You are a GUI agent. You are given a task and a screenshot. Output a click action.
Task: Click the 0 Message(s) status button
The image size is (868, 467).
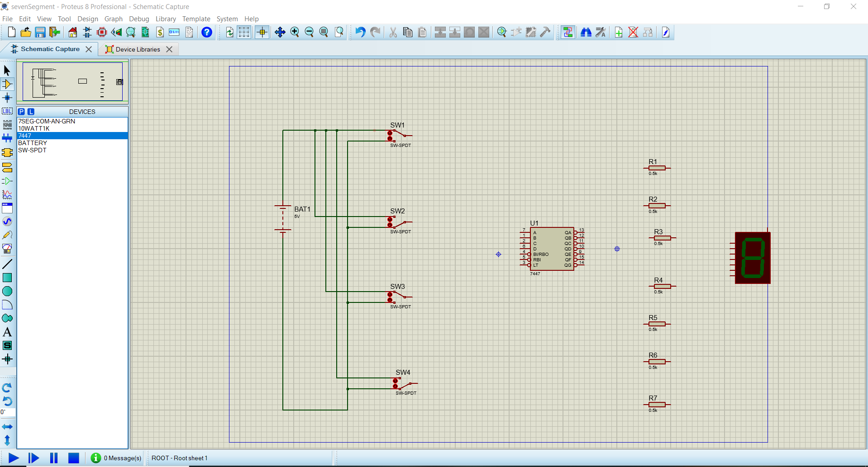(x=116, y=458)
